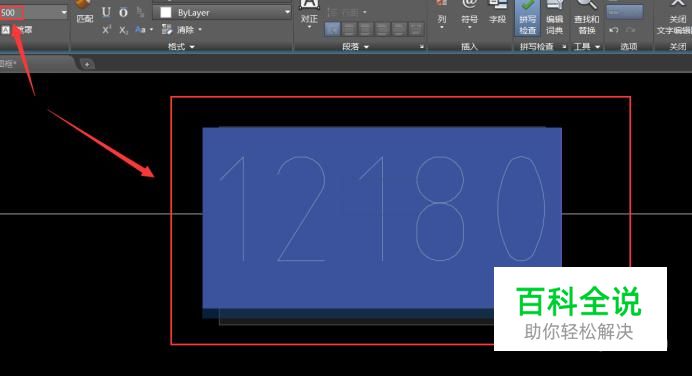Open the paragraph dialog launcher arrow
The height and width of the screenshot is (376, 692).
[x=421, y=46]
